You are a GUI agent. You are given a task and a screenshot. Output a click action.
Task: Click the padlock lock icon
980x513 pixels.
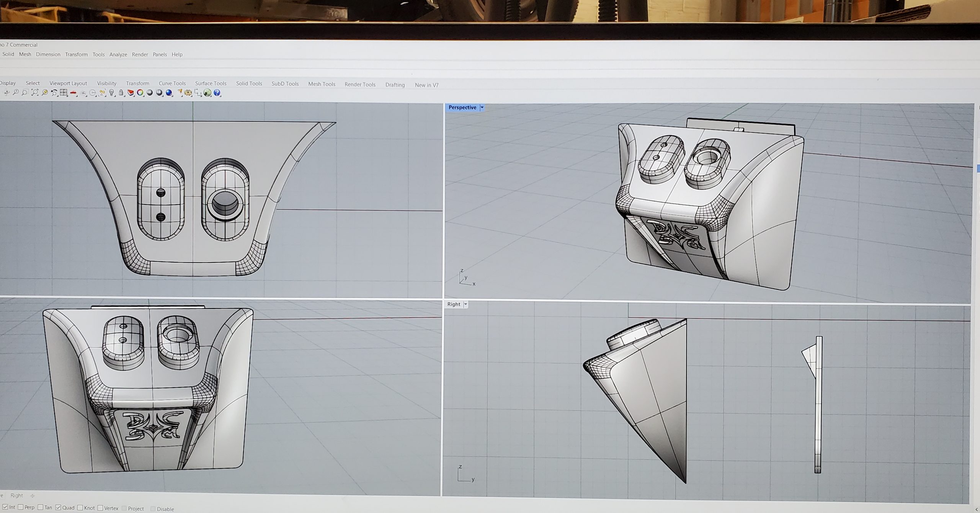click(121, 93)
